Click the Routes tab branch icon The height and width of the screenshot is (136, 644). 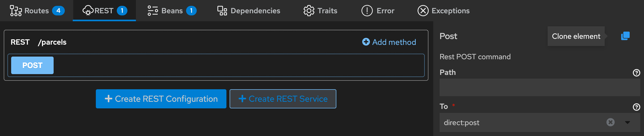(x=16, y=11)
